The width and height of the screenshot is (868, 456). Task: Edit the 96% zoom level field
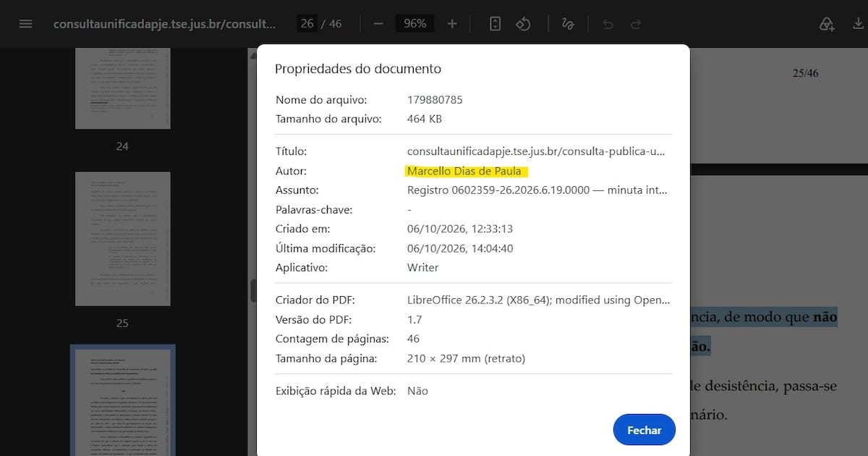click(415, 24)
